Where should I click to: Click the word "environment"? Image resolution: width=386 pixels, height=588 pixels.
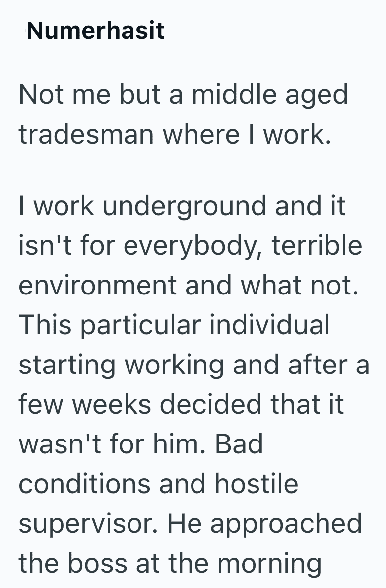[x=98, y=285]
